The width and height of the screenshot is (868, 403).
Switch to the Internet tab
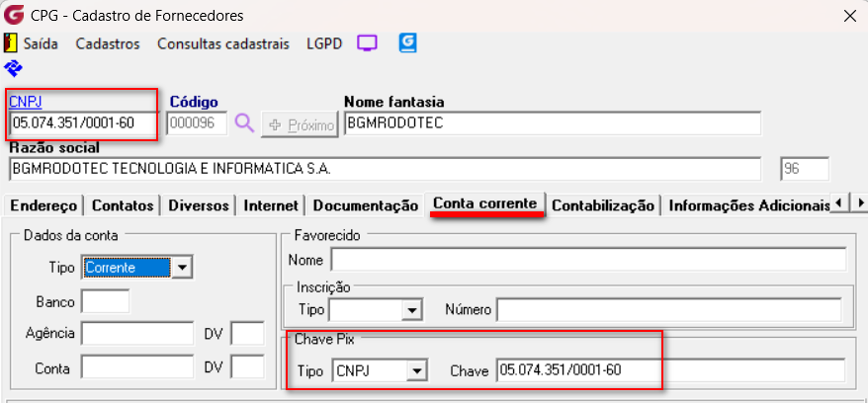(x=271, y=205)
